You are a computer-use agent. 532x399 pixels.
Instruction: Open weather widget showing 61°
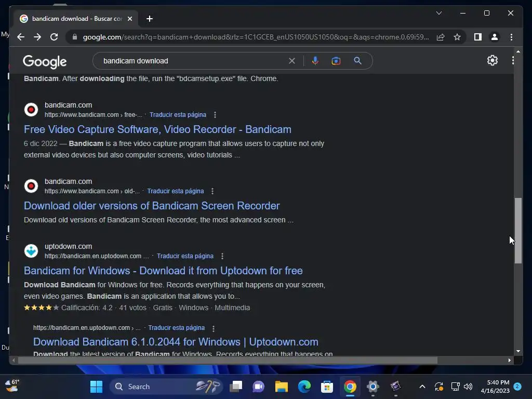pos(12,386)
